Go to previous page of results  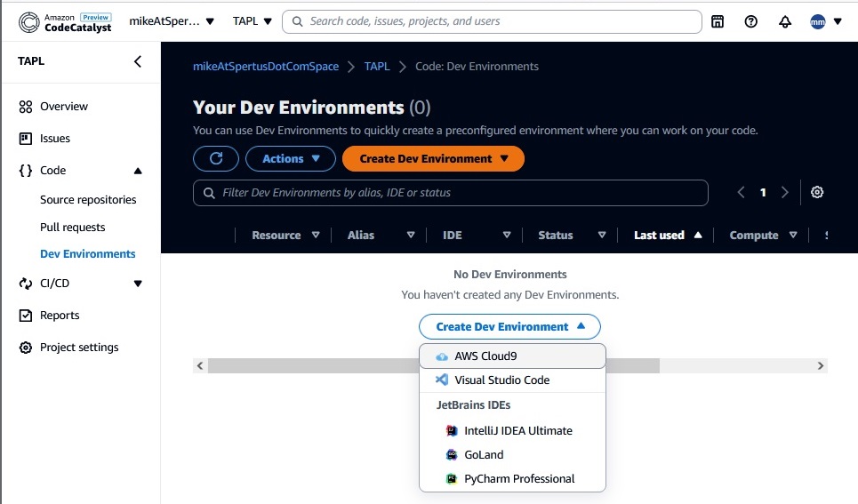(741, 192)
